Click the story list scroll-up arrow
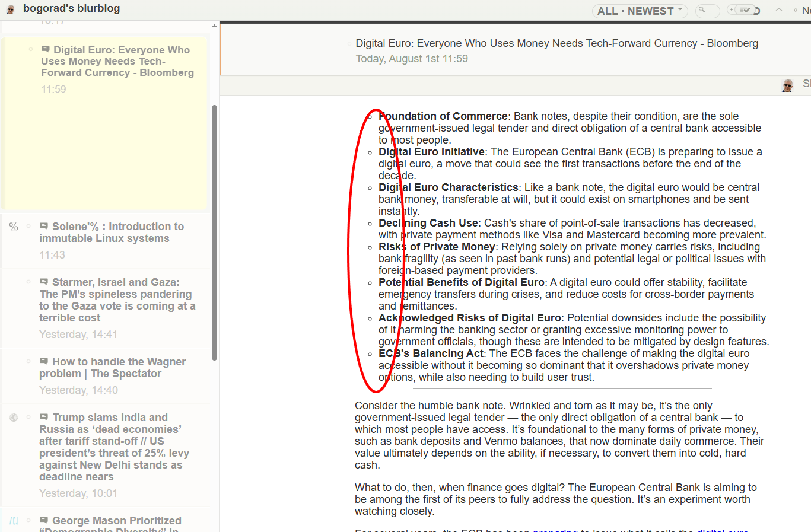The width and height of the screenshot is (811, 532). tap(214, 26)
